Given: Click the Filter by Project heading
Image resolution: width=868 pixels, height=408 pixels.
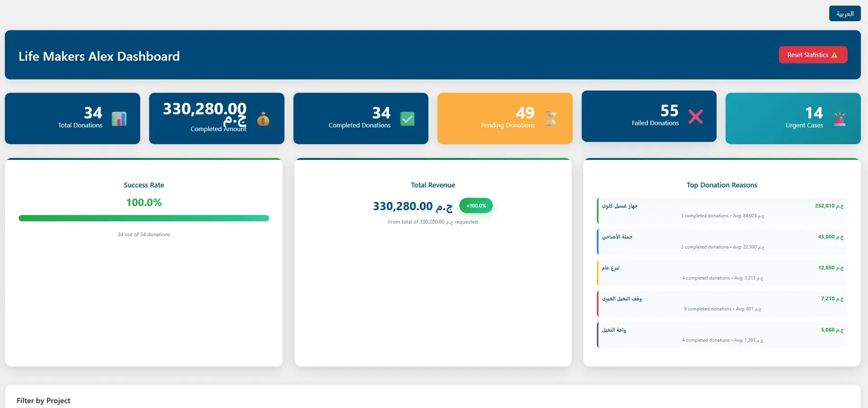Looking at the screenshot, I should (x=43, y=401).
